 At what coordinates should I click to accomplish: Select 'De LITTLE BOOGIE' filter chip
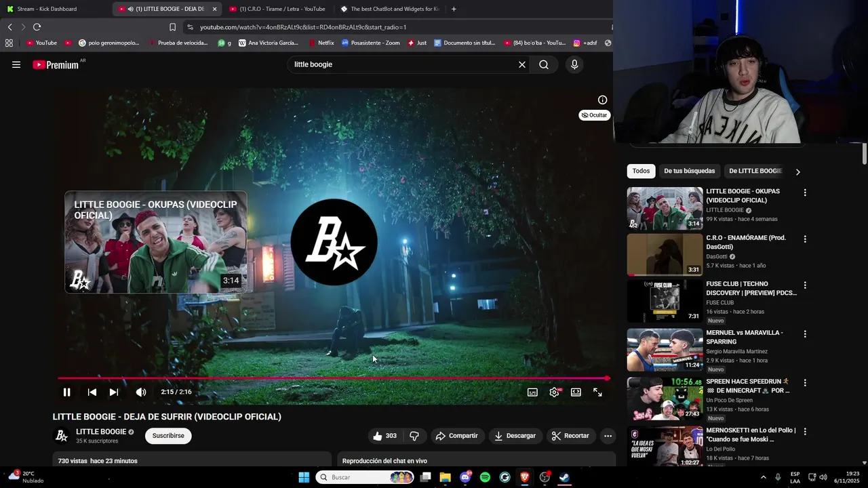(755, 171)
